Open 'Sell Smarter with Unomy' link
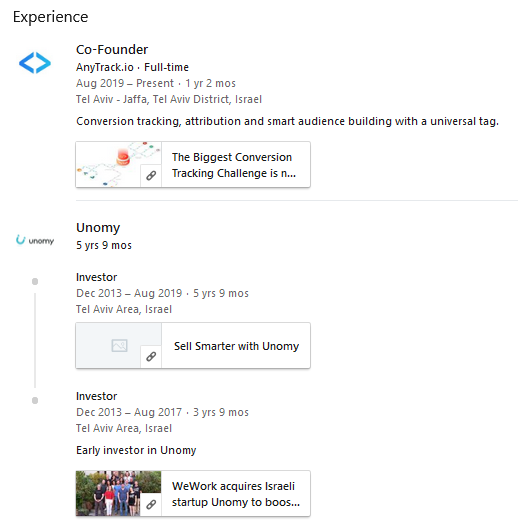518x528 pixels. (236, 346)
